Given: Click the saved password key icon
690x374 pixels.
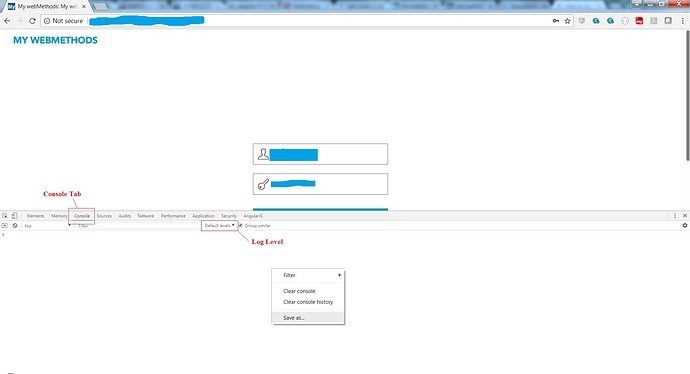Looking at the screenshot, I should pyautogui.click(x=556, y=21).
